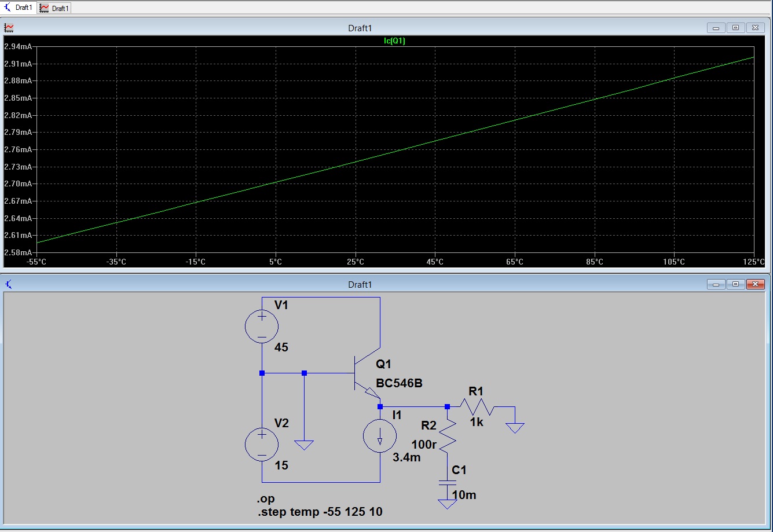Click the .op directive text
This screenshot has height=532, width=773.
[x=266, y=499]
